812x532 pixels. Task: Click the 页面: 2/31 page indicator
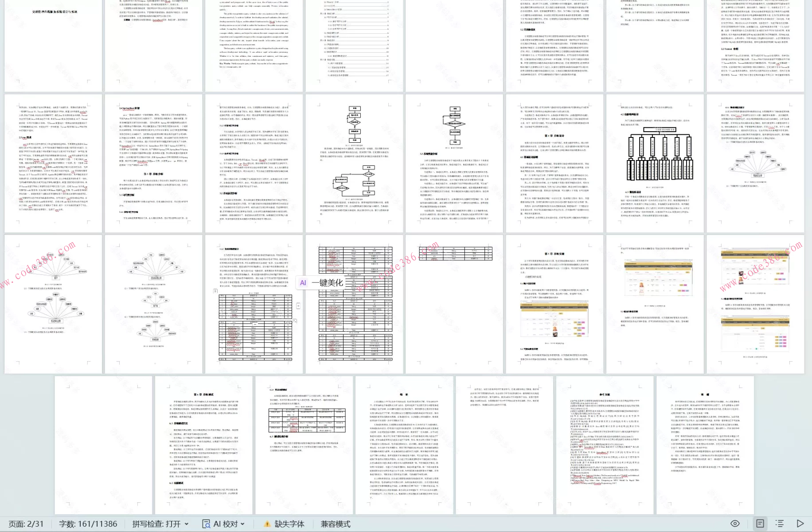tap(26, 524)
